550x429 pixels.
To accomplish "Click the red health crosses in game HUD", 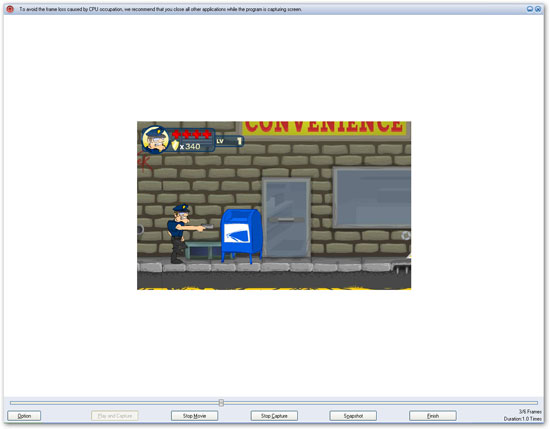I will pyautogui.click(x=192, y=134).
